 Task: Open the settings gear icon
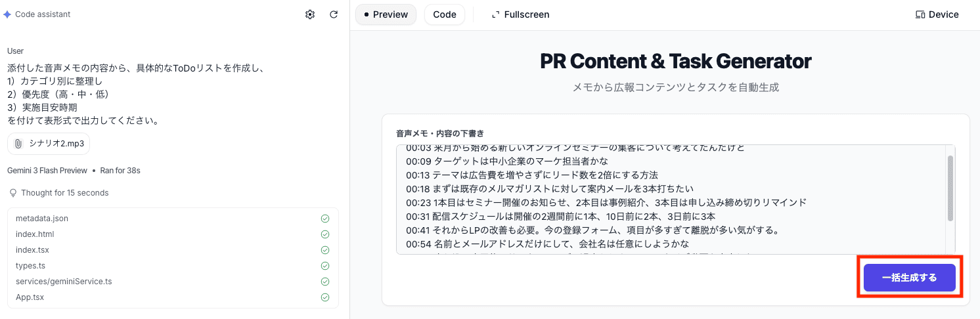(310, 14)
